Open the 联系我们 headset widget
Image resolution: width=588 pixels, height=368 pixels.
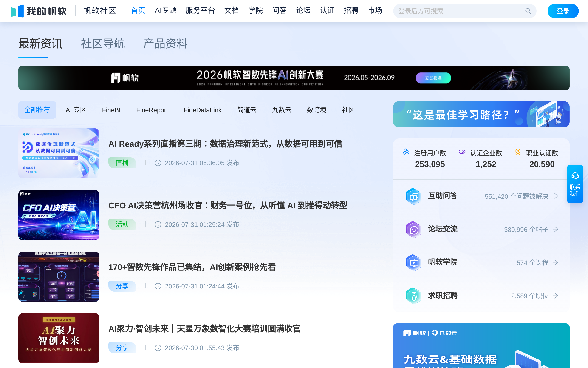point(575,184)
